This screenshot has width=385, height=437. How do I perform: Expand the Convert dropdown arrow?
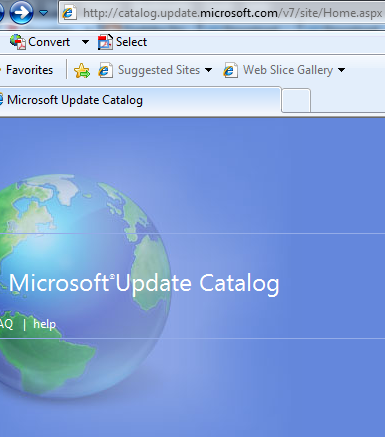(x=85, y=42)
